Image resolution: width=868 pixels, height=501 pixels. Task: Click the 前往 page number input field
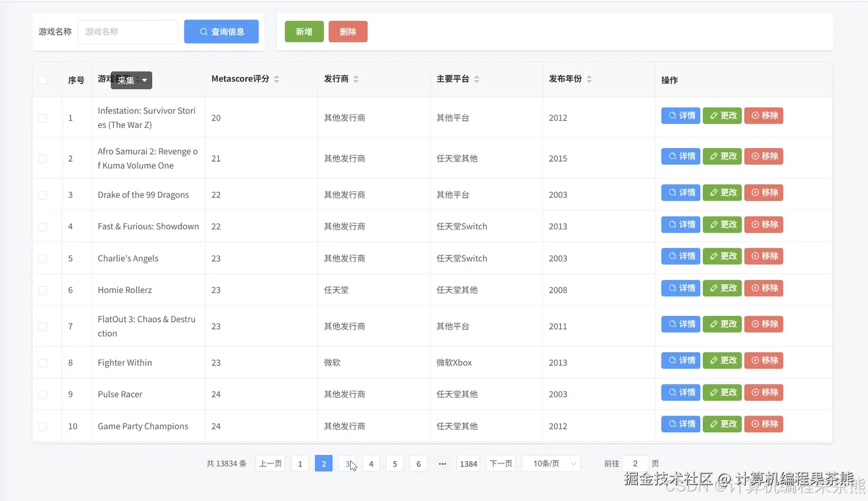click(635, 463)
